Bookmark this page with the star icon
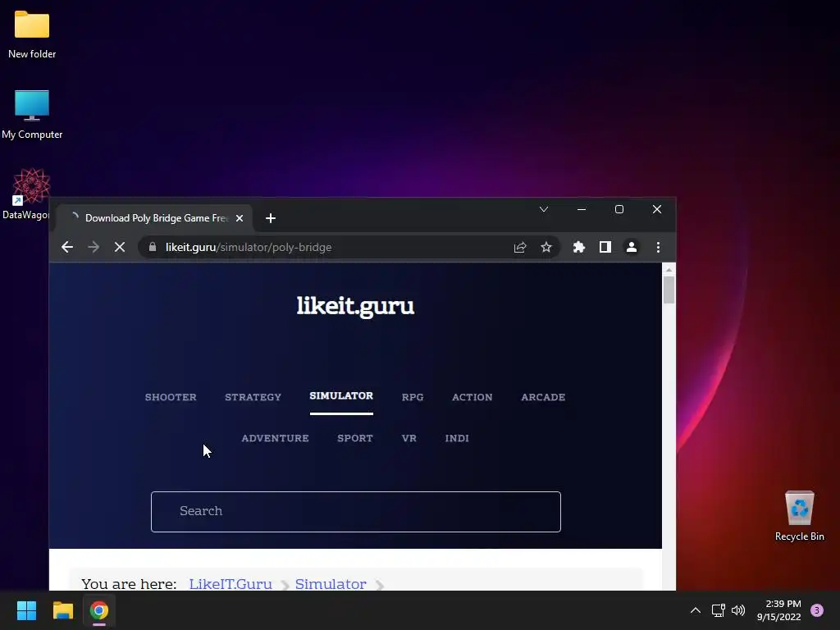 point(546,247)
